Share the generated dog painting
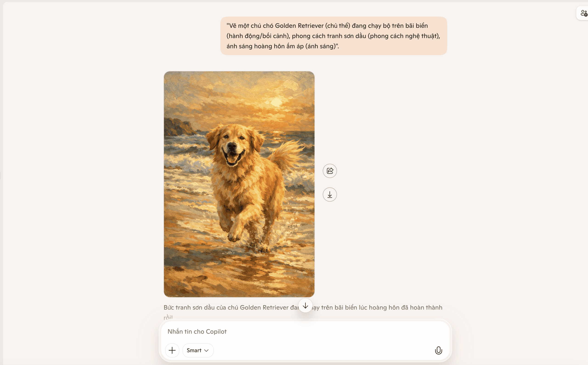588x365 pixels. tap(330, 171)
